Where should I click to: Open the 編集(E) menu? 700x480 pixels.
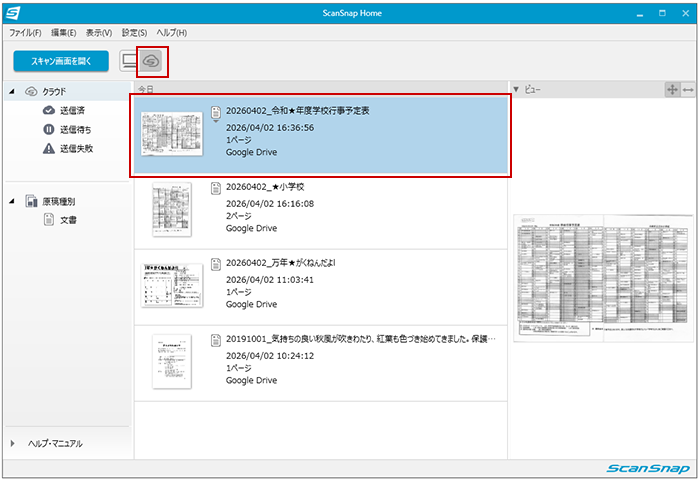(x=63, y=33)
